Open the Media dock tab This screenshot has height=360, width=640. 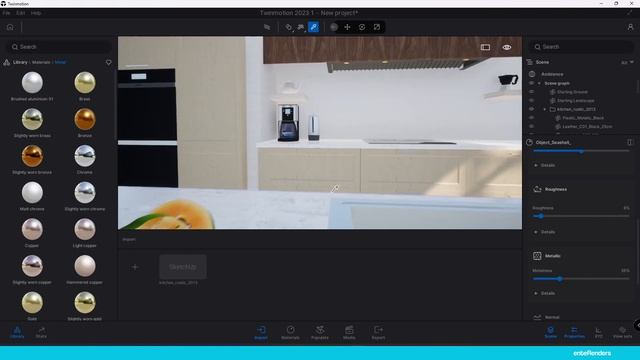(349, 332)
